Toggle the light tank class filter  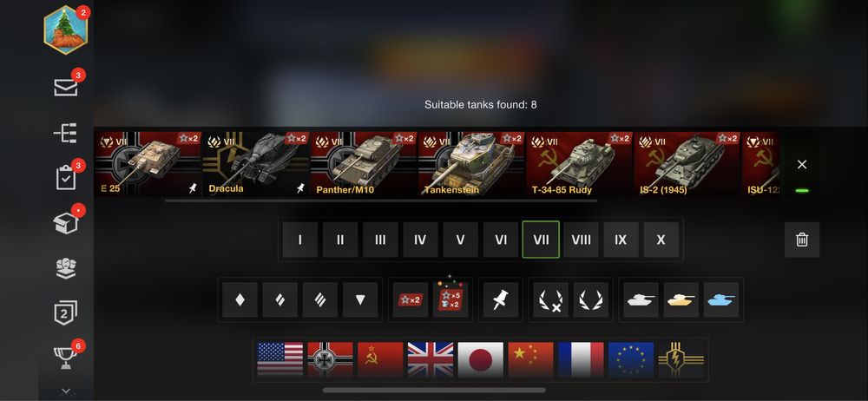[240, 299]
